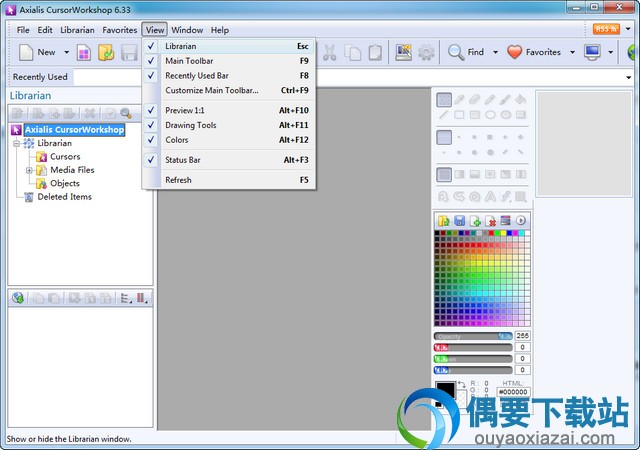
Task: Toggle Colors panel menu item
Action: coord(229,140)
